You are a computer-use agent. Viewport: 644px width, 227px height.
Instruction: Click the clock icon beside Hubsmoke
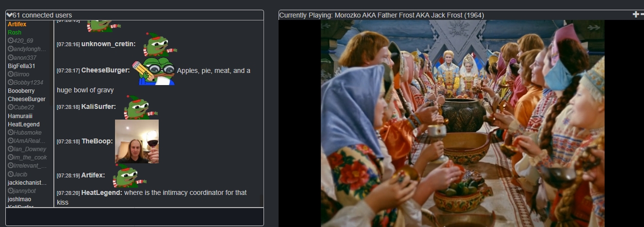click(x=11, y=132)
